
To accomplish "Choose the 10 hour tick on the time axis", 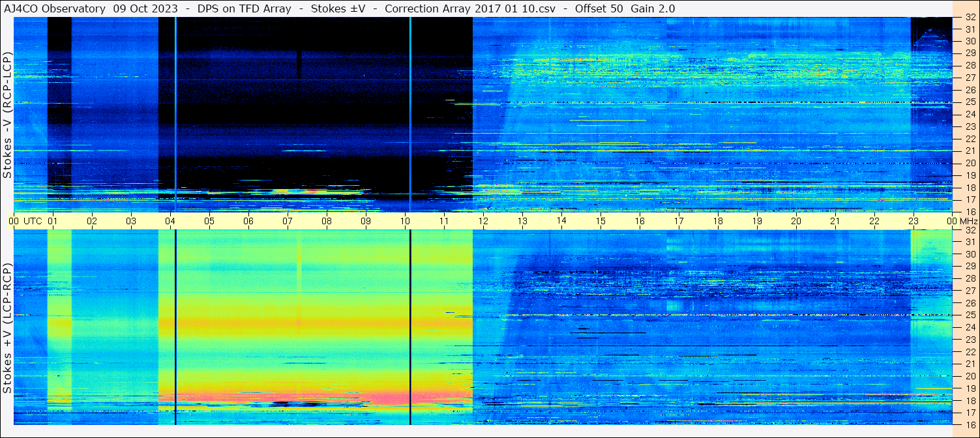I will pyautogui.click(x=405, y=221).
